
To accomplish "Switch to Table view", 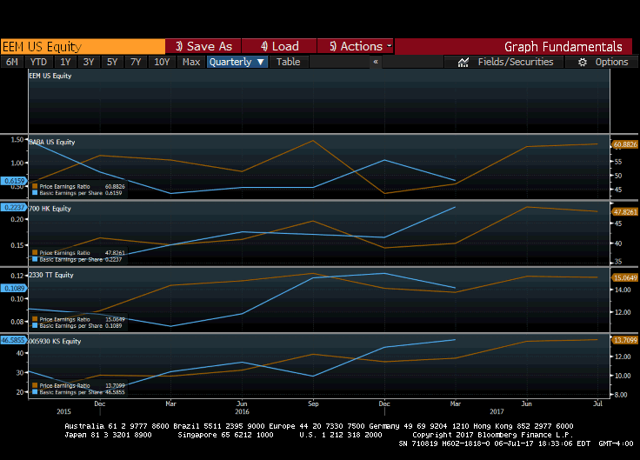I will pyautogui.click(x=288, y=62).
